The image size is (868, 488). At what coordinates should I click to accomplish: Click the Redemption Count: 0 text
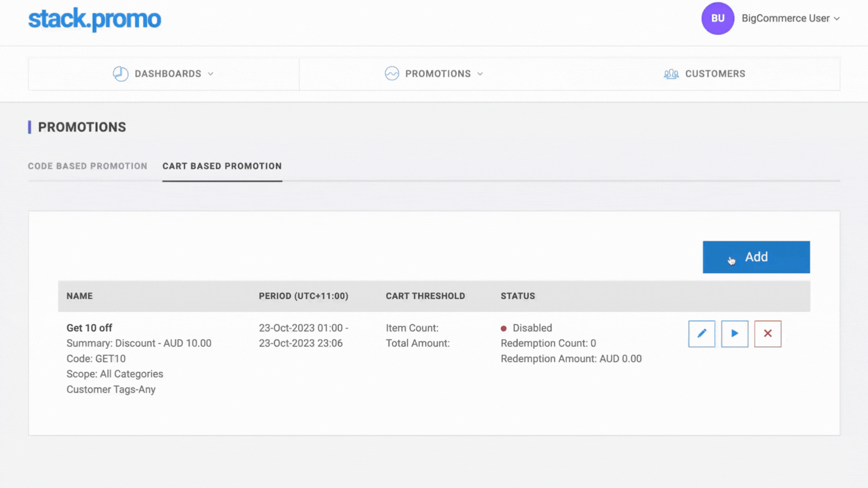(x=548, y=343)
